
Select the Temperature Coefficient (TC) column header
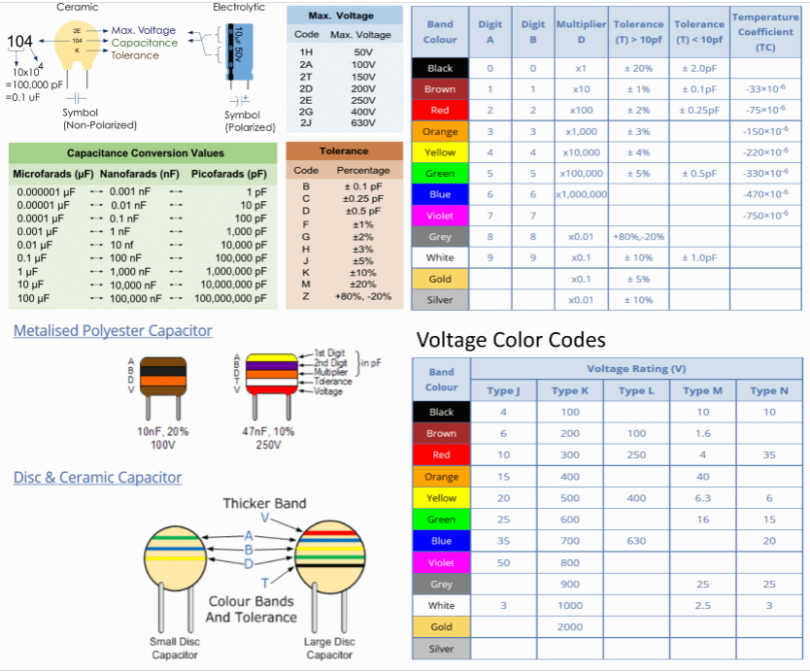tap(765, 32)
